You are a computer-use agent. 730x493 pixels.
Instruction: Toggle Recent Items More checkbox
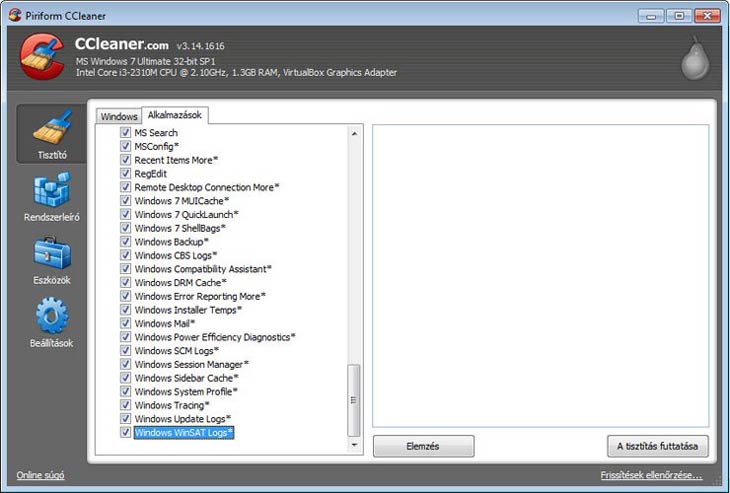(125, 160)
